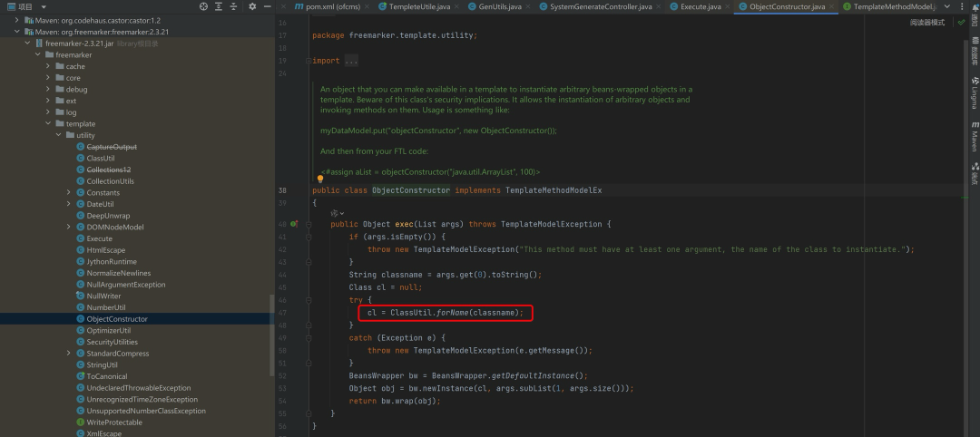The height and width of the screenshot is (437, 980).
Task: Click the yellow lightbulb intention icon
Action: [320, 180]
